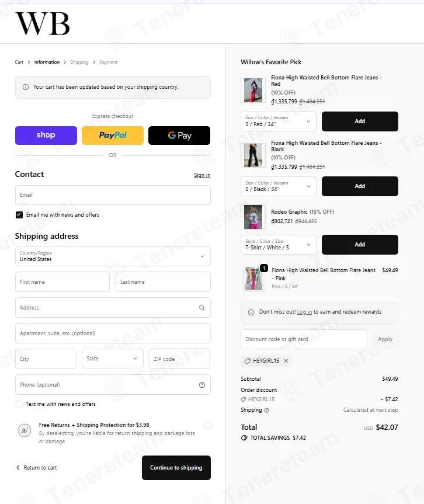Click the search icon in Address field
The width and height of the screenshot is (424, 504).
click(x=202, y=308)
